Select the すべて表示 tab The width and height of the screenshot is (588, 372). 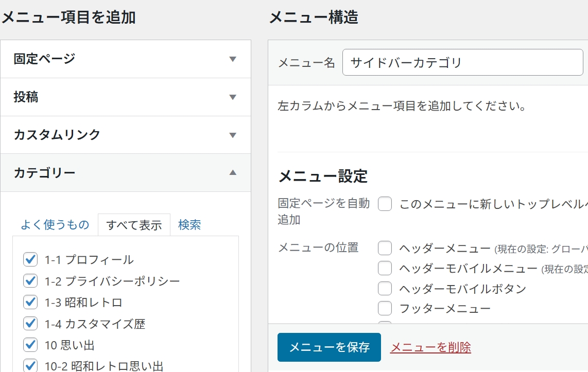click(x=134, y=225)
